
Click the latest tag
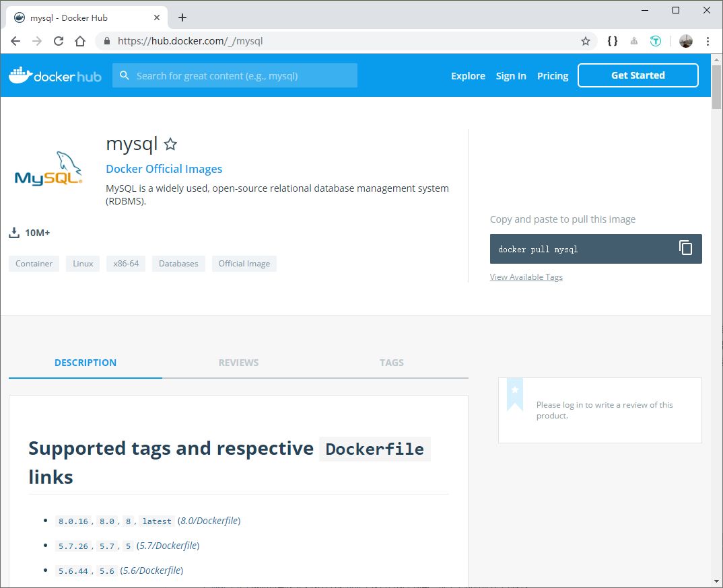(157, 521)
